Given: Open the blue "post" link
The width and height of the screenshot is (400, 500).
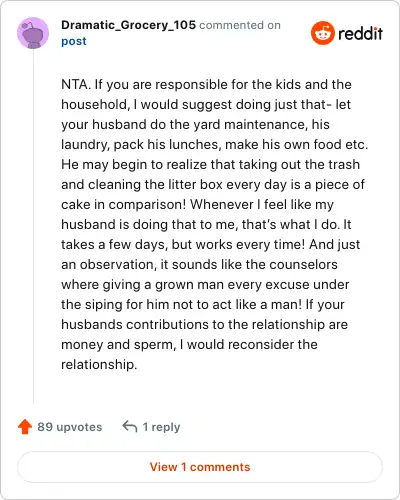Looking at the screenshot, I should pyautogui.click(x=74, y=41).
